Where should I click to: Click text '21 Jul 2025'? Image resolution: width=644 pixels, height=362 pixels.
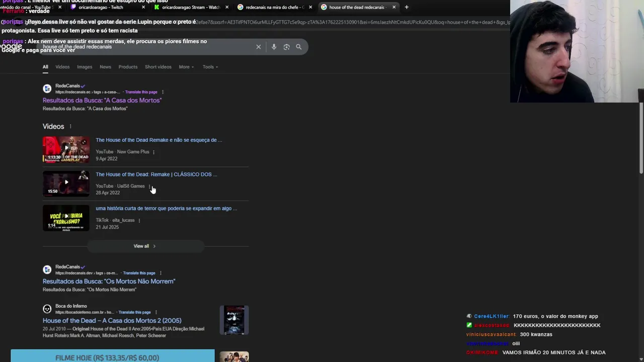coord(107,227)
